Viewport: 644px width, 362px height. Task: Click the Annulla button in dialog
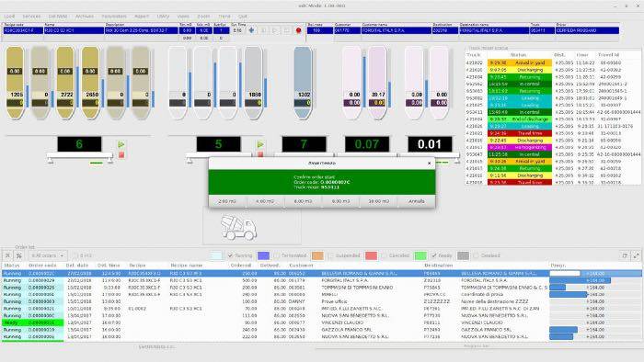(x=417, y=201)
